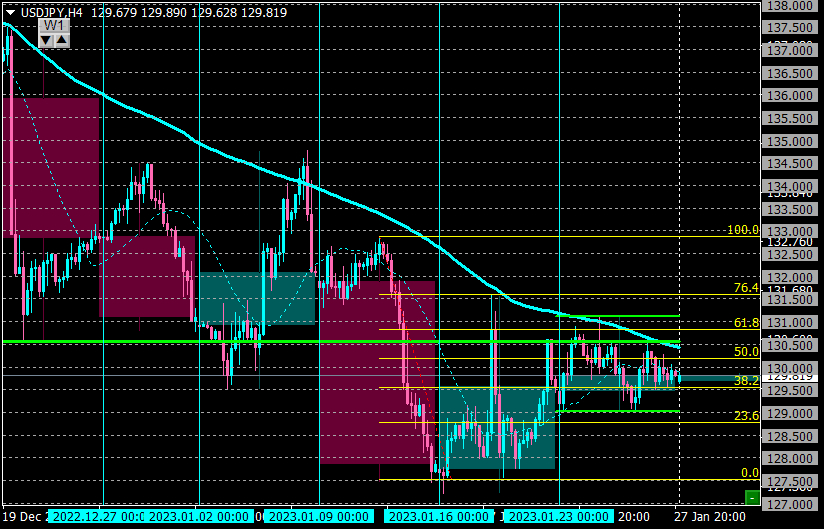The width and height of the screenshot is (824, 529).
Task: Click the closing price value 129.819 in header
Action: point(264,13)
